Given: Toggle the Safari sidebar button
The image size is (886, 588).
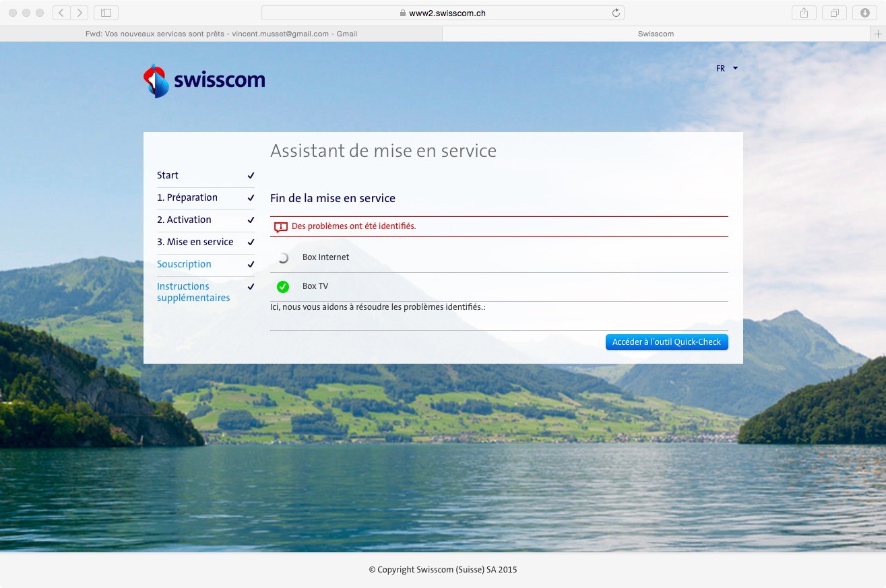Looking at the screenshot, I should 106,13.
